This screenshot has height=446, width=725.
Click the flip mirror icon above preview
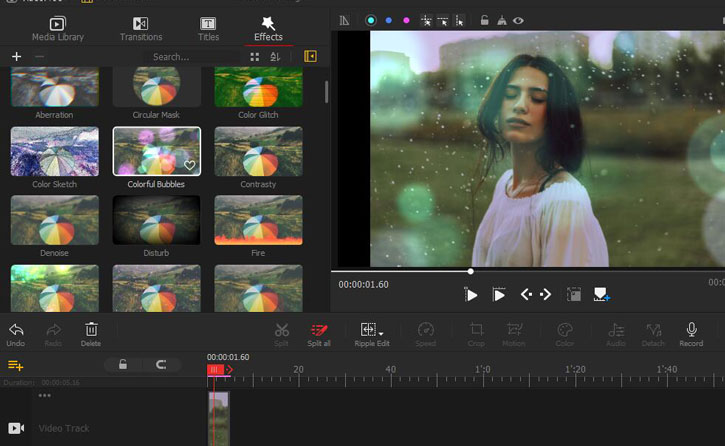tap(344, 20)
